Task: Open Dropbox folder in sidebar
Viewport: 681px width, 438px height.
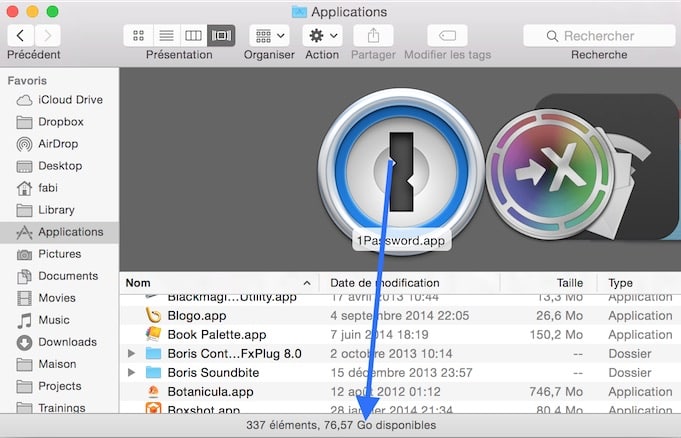Action: (x=60, y=122)
